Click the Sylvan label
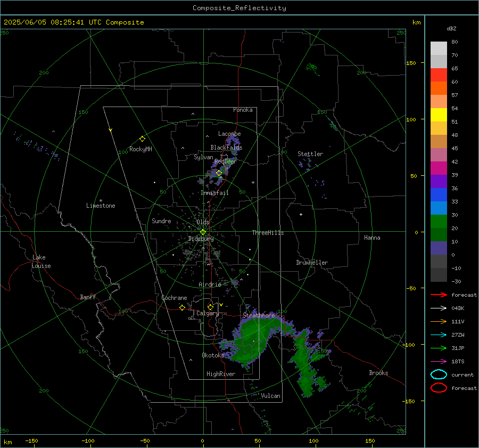This screenshot has width=479, height=448. [x=203, y=157]
